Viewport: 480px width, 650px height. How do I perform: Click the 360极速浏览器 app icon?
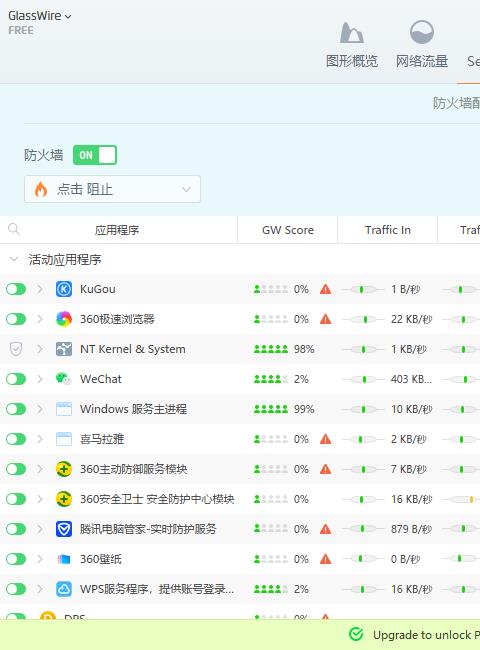coord(64,319)
